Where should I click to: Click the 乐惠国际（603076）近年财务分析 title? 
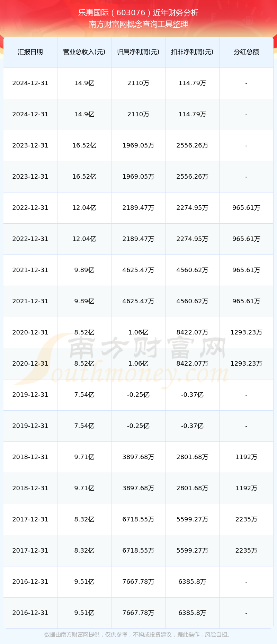pyautogui.click(x=138, y=13)
